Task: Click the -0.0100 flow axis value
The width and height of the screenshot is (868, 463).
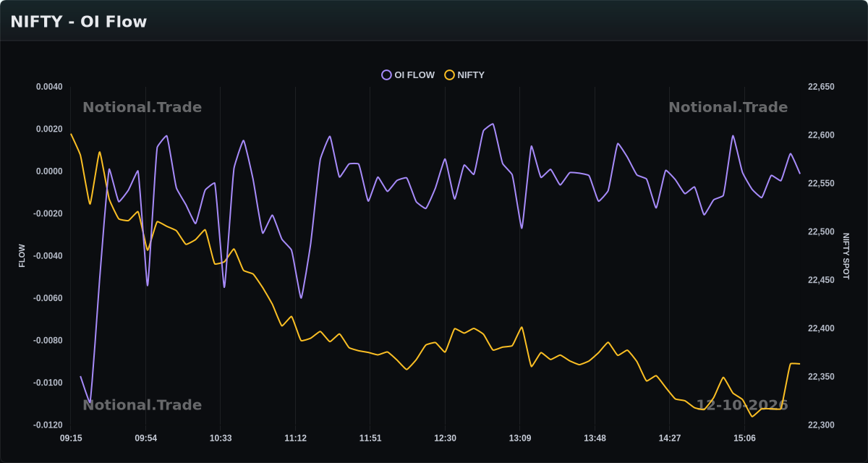Action: tap(48, 383)
